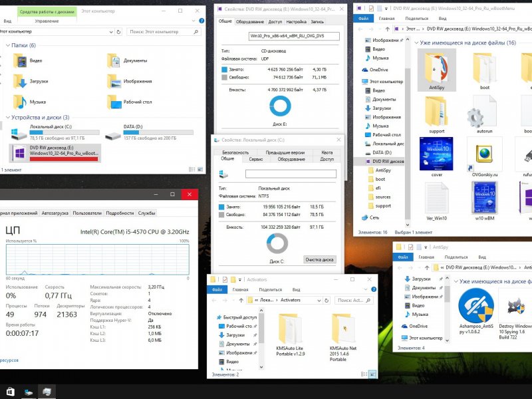Open KMSAuto Net 2015 1.4.6 Portable folder
The image size is (532, 399).
pyautogui.click(x=343, y=336)
